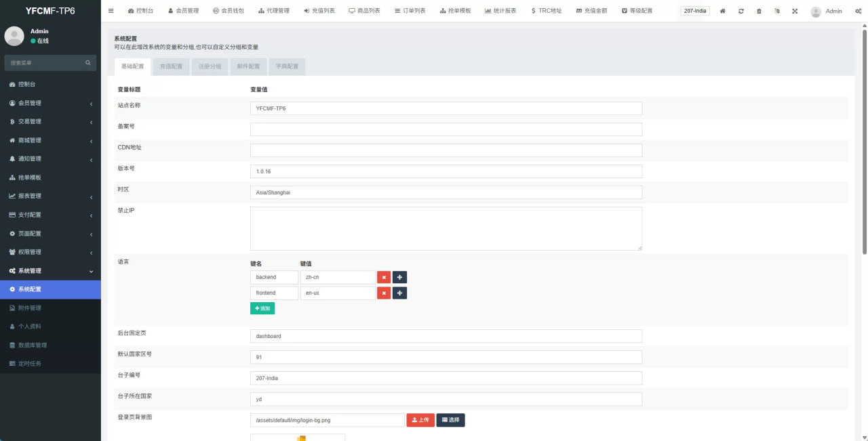Click the plus icon beside frontend row

click(399, 293)
